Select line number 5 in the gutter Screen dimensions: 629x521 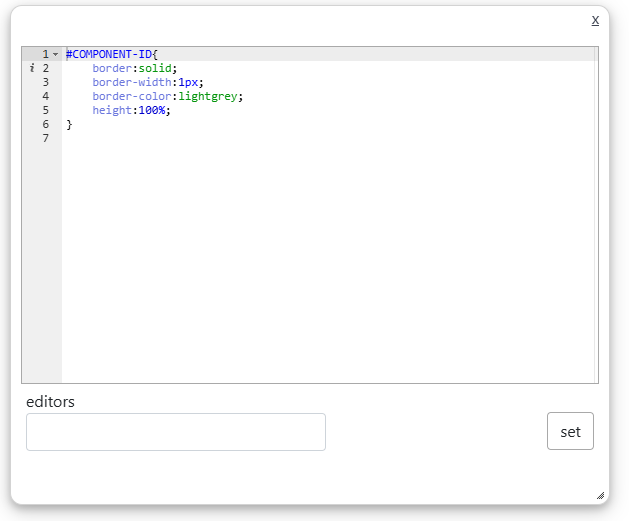point(45,110)
